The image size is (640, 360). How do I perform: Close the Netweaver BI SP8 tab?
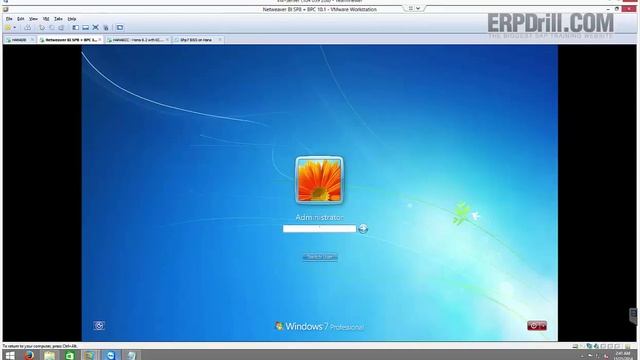click(100, 40)
